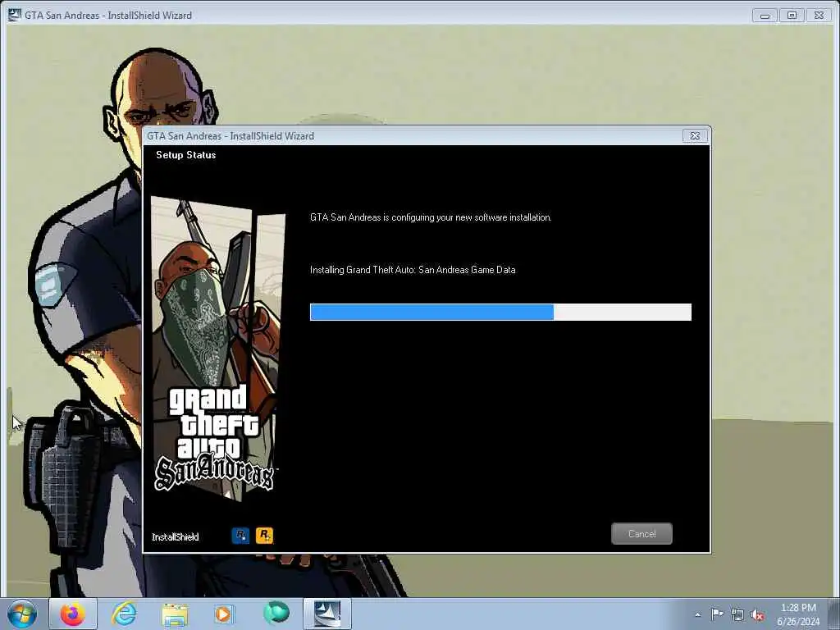Viewport: 840px width, 630px height.
Task: Click the green globe taskbar icon
Action: (x=276, y=613)
